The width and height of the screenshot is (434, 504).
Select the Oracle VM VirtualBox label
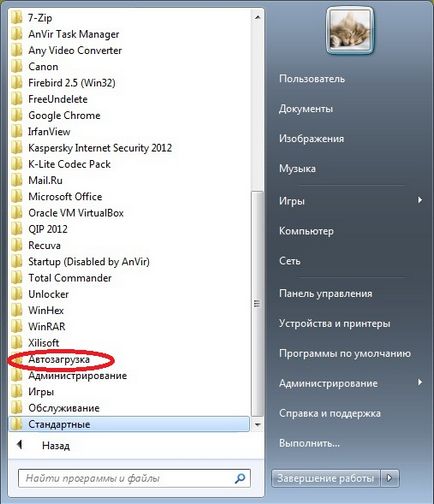(76, 213)
